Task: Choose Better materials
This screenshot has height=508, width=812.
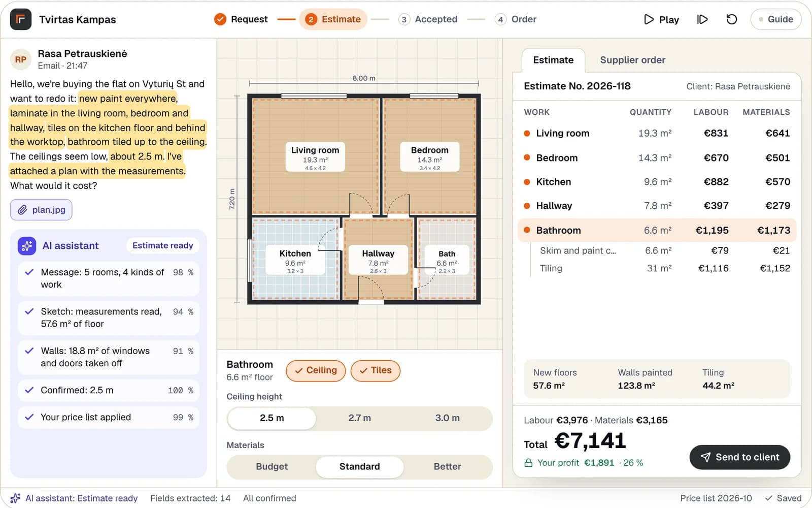Action: pyautogui.click(x=447, y=467)
